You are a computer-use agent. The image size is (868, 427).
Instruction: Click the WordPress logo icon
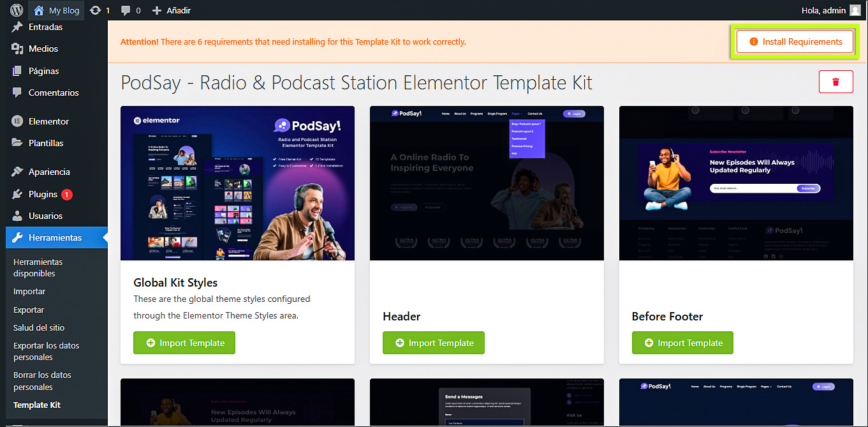17,10
